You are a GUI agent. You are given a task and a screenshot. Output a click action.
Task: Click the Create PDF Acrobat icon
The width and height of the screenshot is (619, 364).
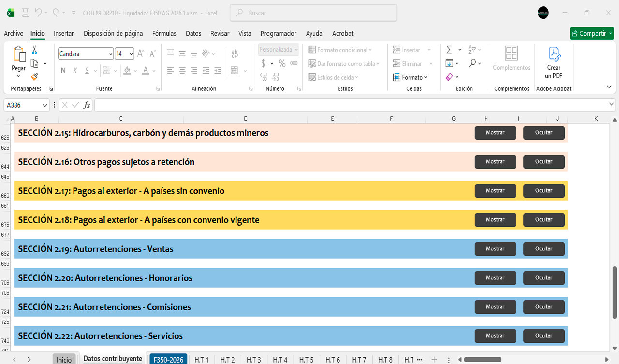pos(554,63)
